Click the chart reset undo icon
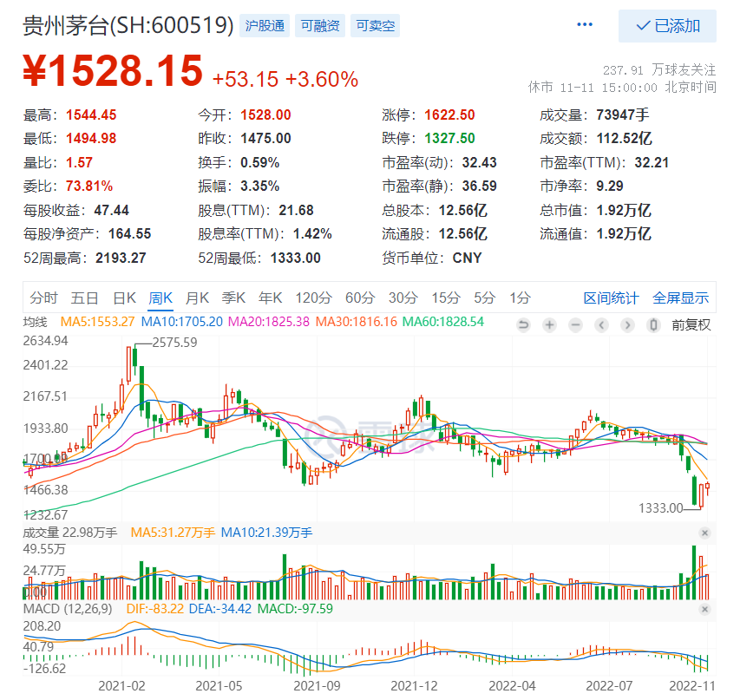 point(523,324)
